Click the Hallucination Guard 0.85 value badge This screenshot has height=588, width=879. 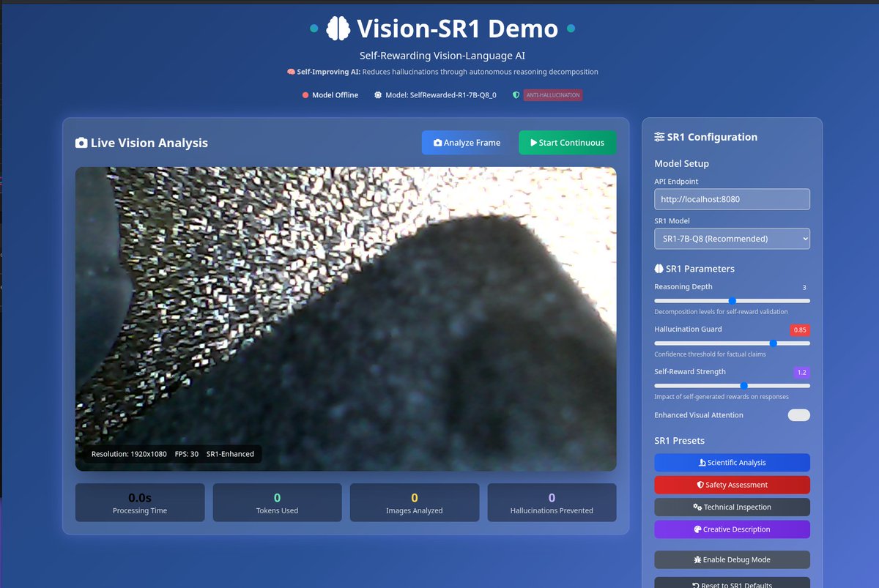pos(801,330)
